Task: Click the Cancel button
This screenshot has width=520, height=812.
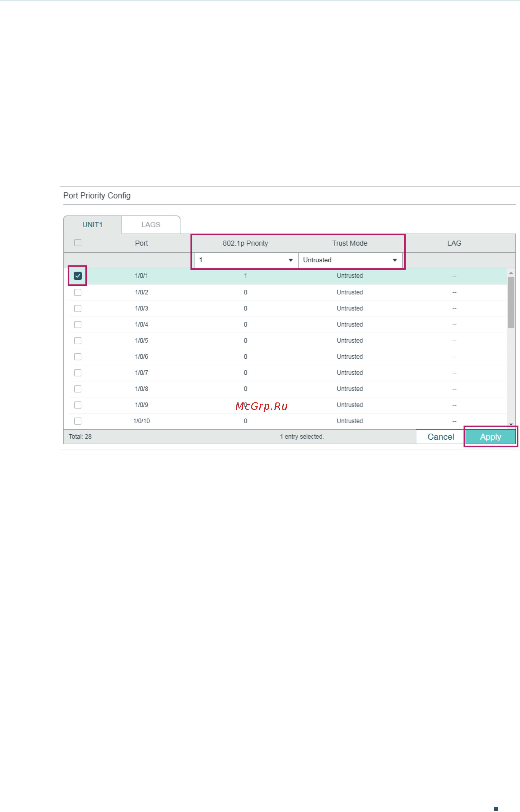Action: point(441,436)
